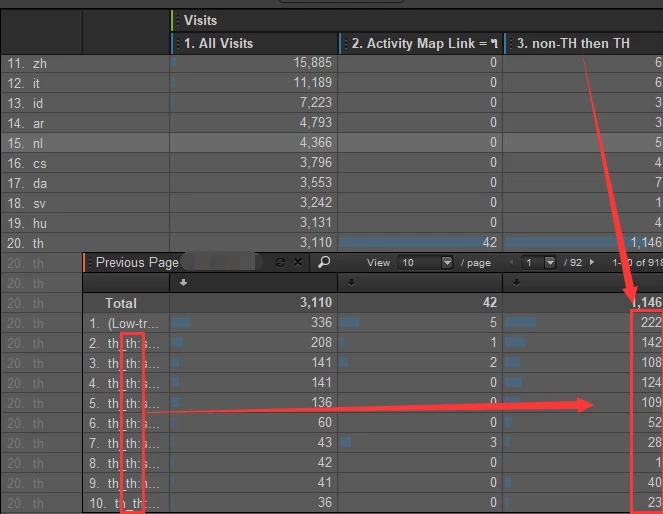Click Activity Map Link value 42 in th row

(x=490, y=242)
